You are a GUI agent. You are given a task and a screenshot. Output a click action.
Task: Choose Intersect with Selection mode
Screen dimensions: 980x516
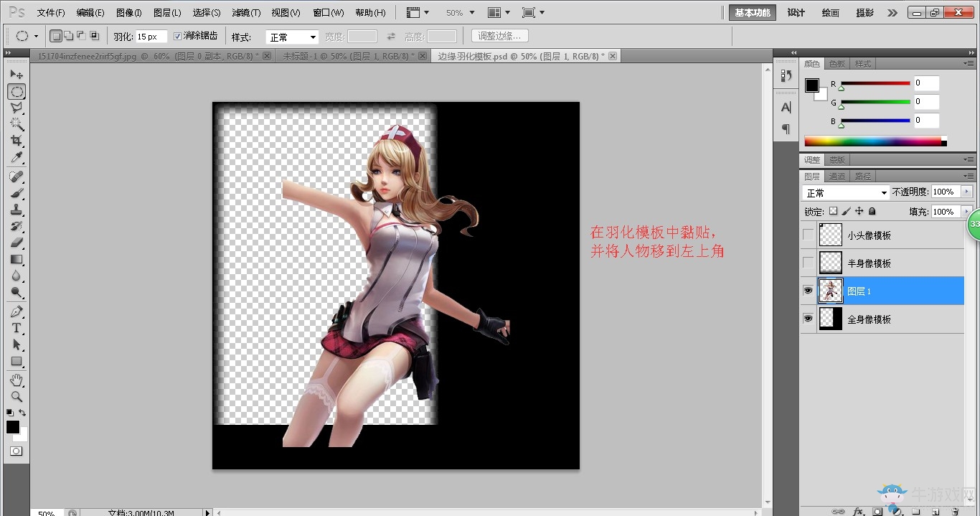[x=94, y=36]
